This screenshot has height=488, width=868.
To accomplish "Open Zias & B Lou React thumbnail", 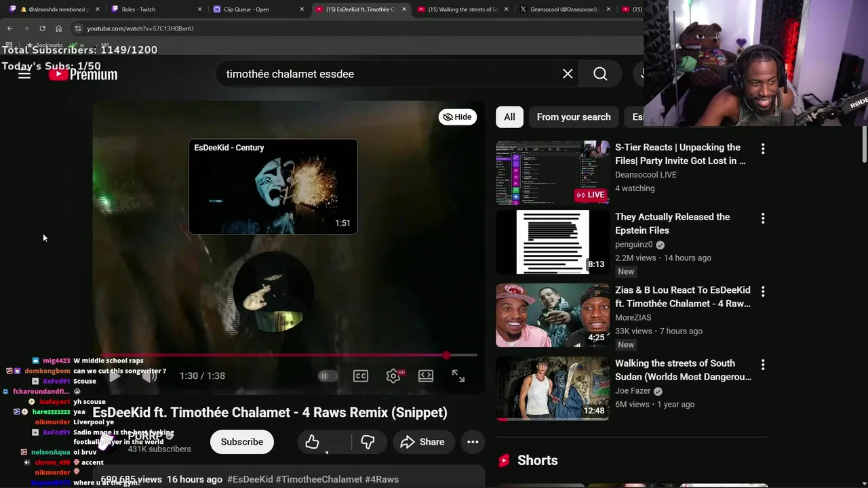I will click(x=553, y=315).
